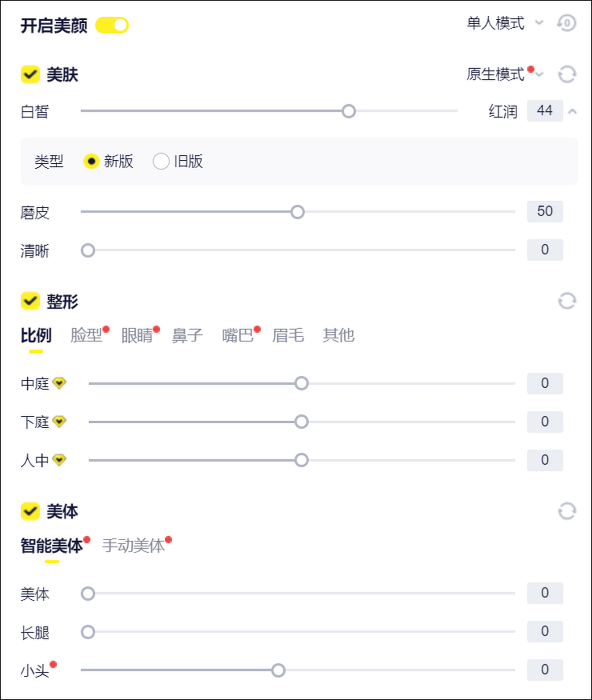Switch to the 脸型 tab
The image size is (592, 700).
(x=86, y=335)
